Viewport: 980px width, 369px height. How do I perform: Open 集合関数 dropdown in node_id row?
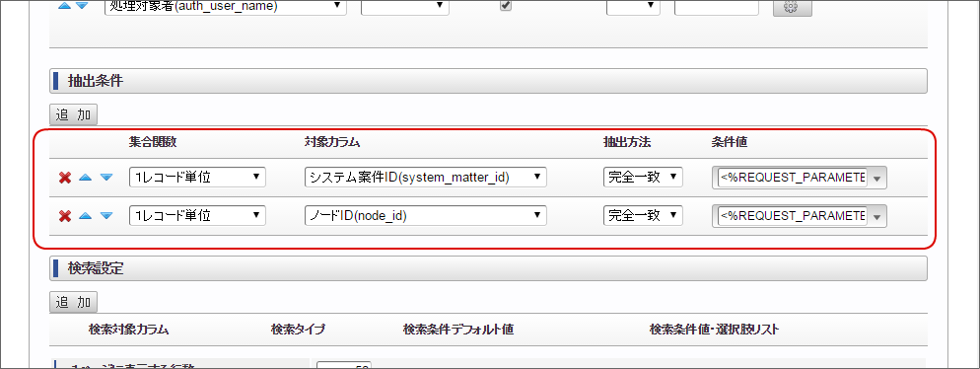tap(197, 216)
